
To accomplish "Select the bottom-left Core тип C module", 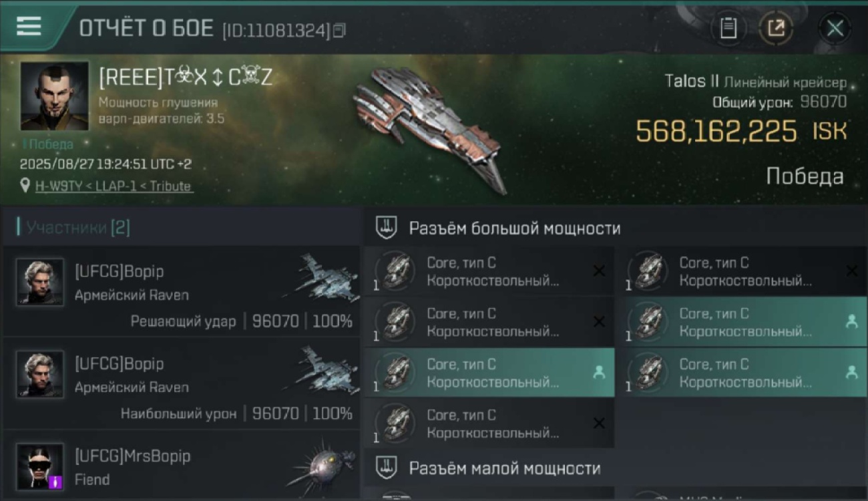I will point(489,424).
